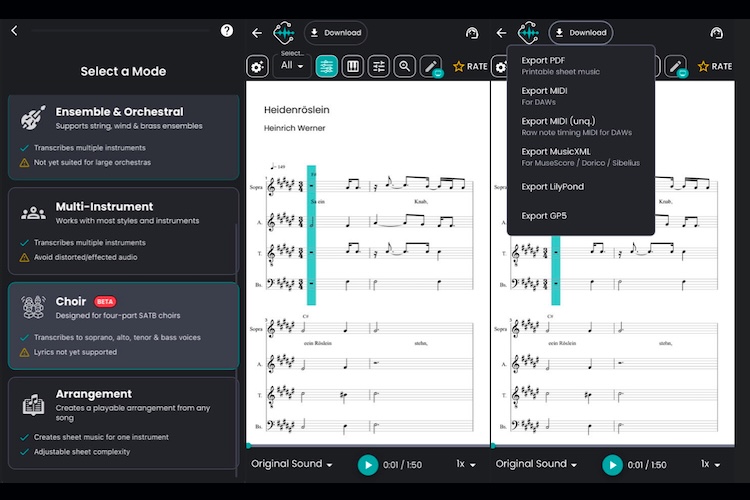Open the support headset icon in middle panel
750x500 pixels.
(472, 33)
